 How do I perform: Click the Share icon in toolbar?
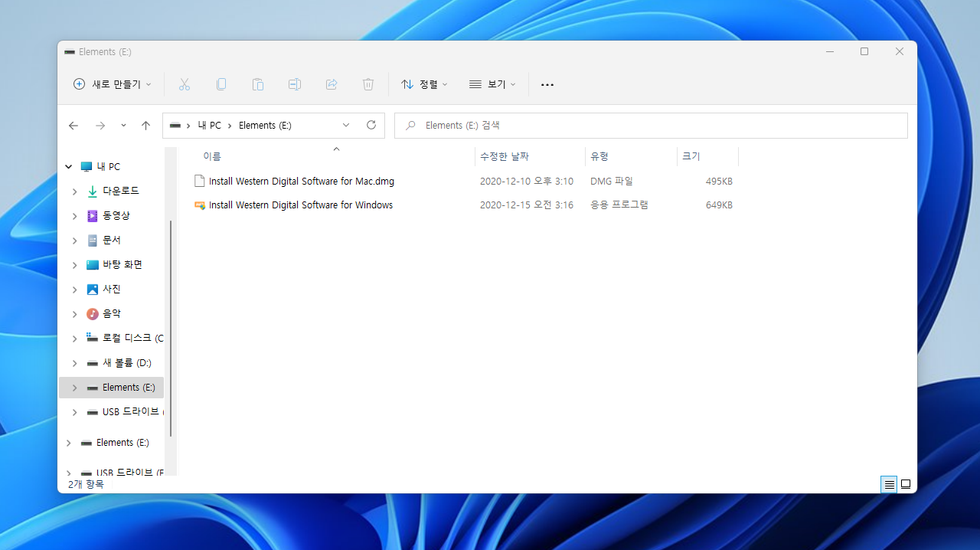pyautogui.click(x=332, y=84)
